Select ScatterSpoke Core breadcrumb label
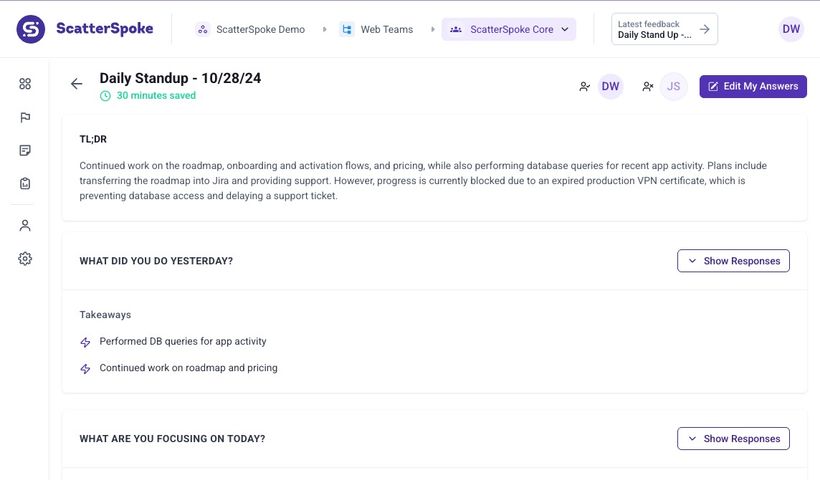The image size is (820, 480). pyautogui.click(x=511, y=29)
